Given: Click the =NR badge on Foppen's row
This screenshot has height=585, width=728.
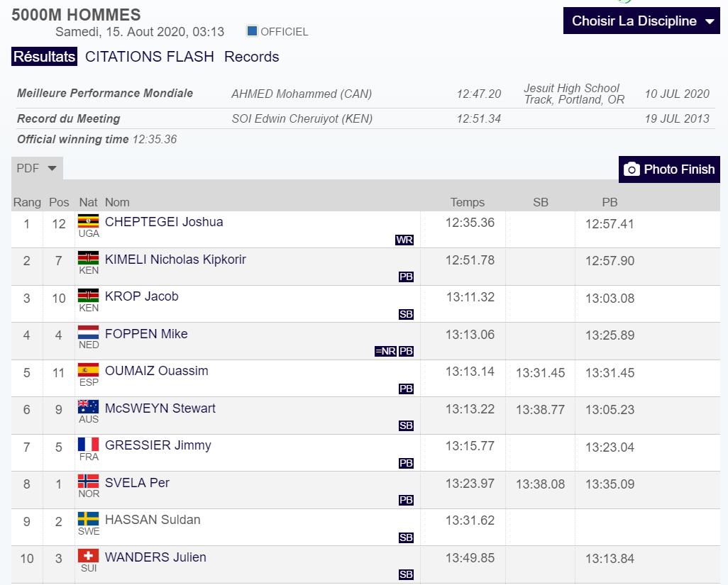Looking at the screenshot, I should click(x=385, y=351).
